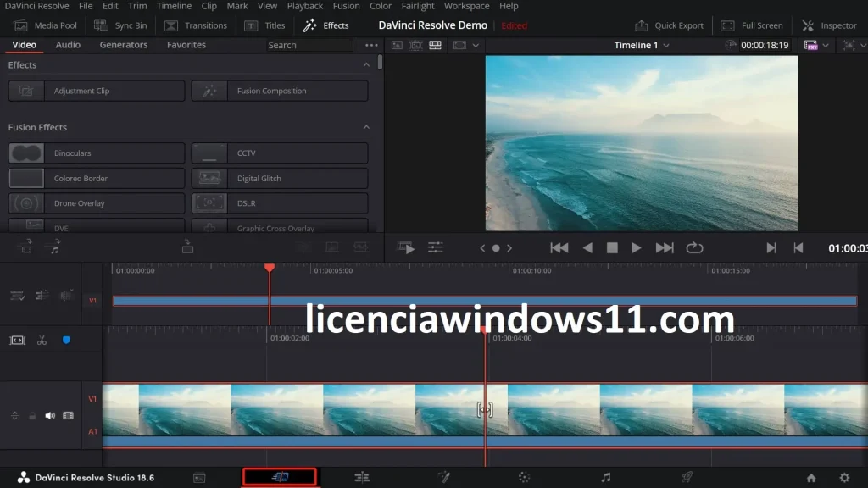868x488 pixels.
Task: Switch to the Favorites tab
Action: pyautogui.click(x=186, y=45)
